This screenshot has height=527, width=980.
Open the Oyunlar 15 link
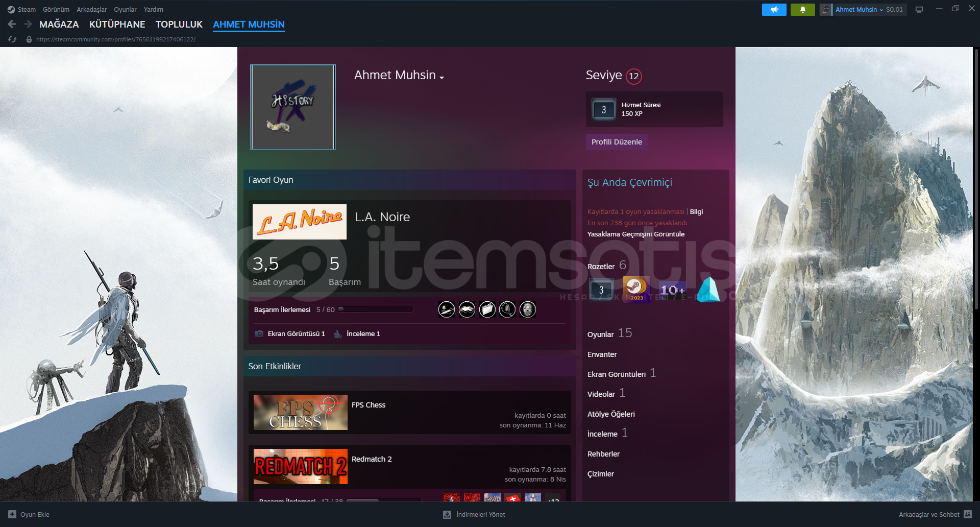tap(610, 333)
